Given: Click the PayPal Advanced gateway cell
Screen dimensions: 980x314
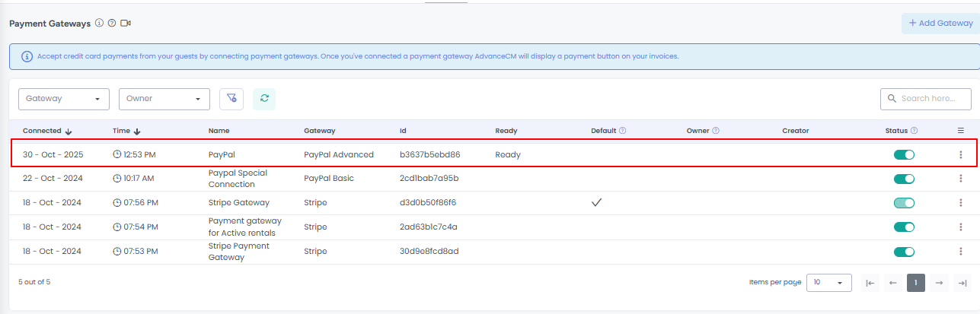Looking at the screenshot, I should pyautogui.click(x=339, y=154).
